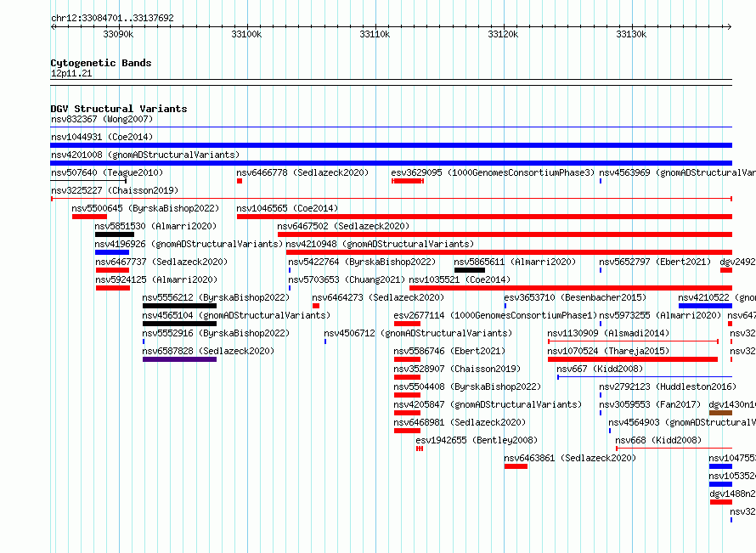The image size is (756, 553).
Task: Select nsv1046565 (Coe2014) label
Action: [287, 208]
